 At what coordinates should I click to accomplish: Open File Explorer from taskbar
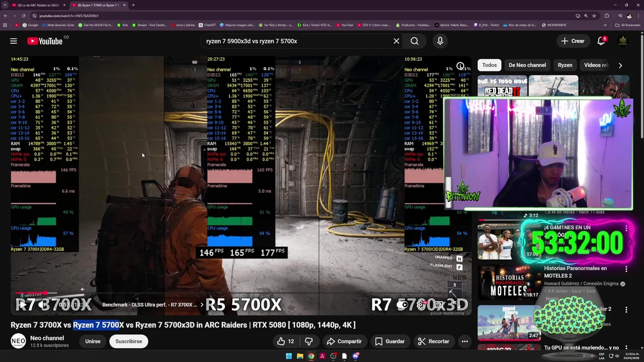coord(300,356)
